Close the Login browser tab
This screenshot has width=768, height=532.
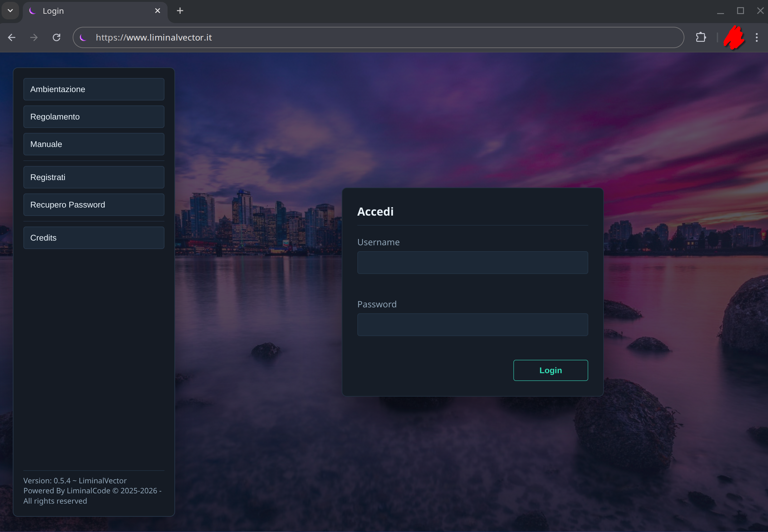coord(158,11)
